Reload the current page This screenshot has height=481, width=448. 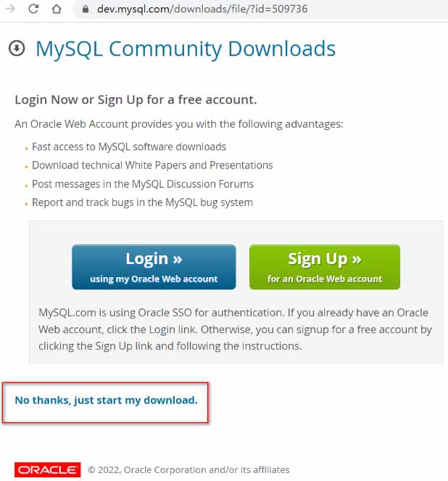click(33, 9)
